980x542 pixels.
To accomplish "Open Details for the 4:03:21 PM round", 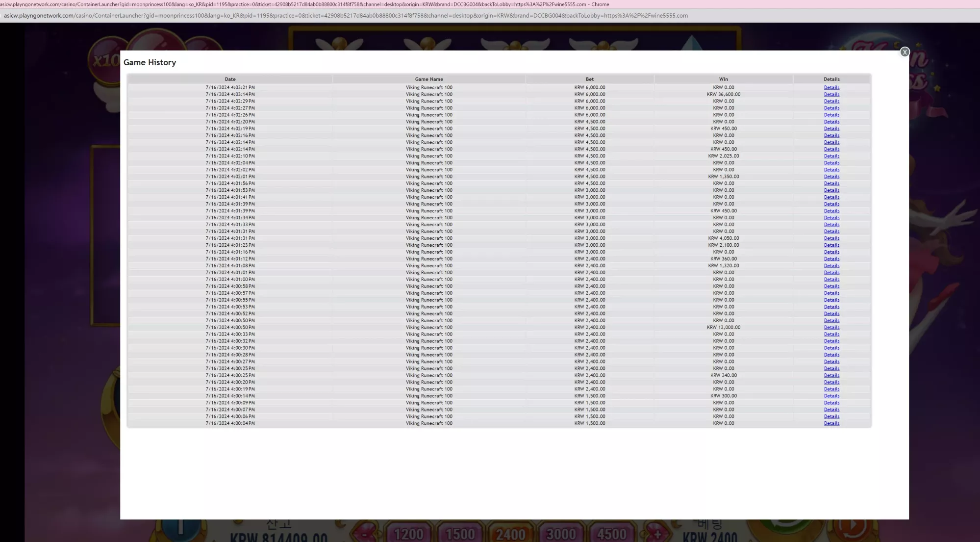I will (831, 87).
